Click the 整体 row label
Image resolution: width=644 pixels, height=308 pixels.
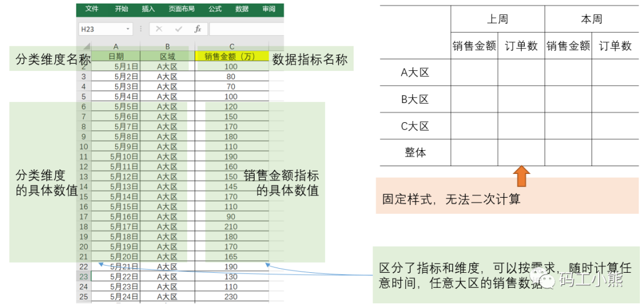coord(415,153)
